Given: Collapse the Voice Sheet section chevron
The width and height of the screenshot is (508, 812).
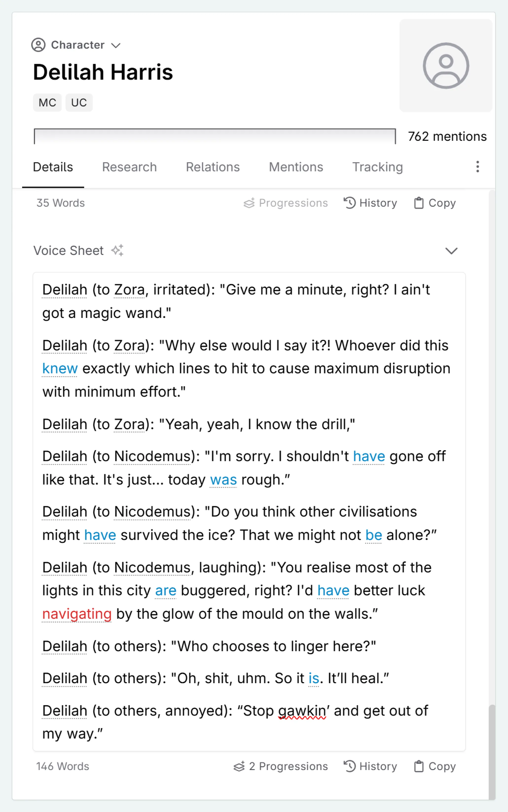Looking at the screenshot, I should coord(451,251).
